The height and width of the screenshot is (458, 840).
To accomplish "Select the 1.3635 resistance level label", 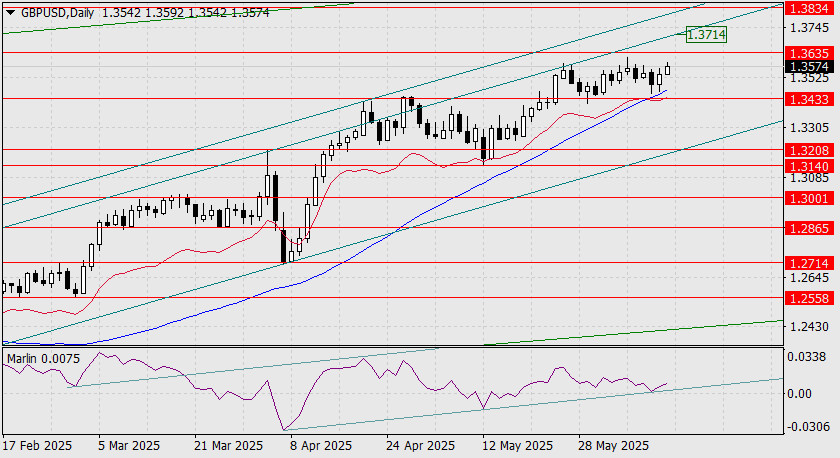I will (x=809, y=53).
